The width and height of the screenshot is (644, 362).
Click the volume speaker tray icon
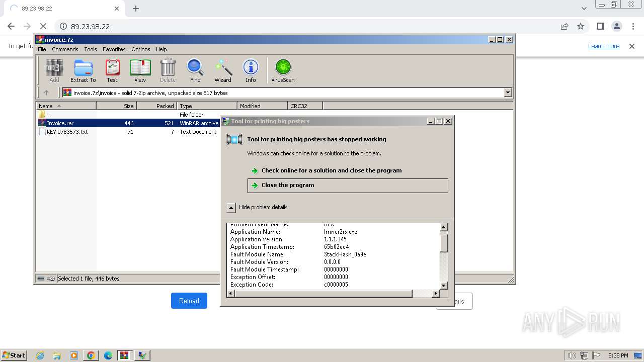click(x=572, y=355)
